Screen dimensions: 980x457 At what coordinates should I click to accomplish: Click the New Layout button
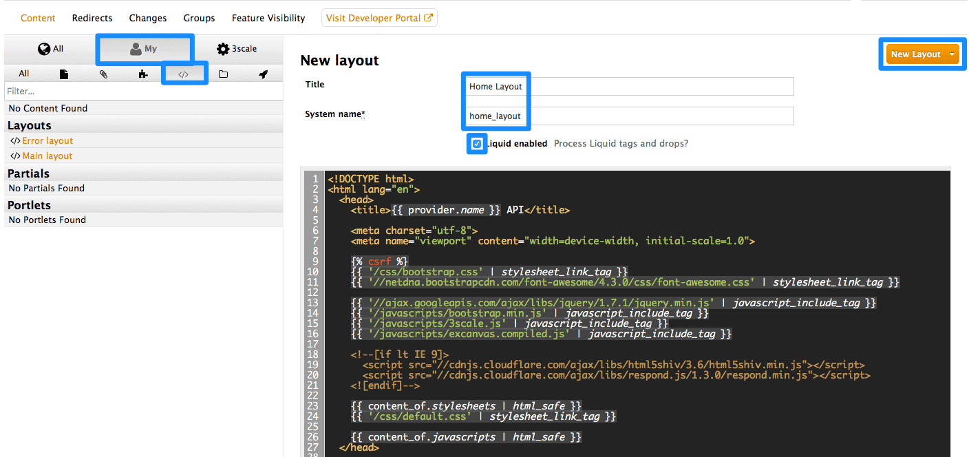click(x=915, y=54)
